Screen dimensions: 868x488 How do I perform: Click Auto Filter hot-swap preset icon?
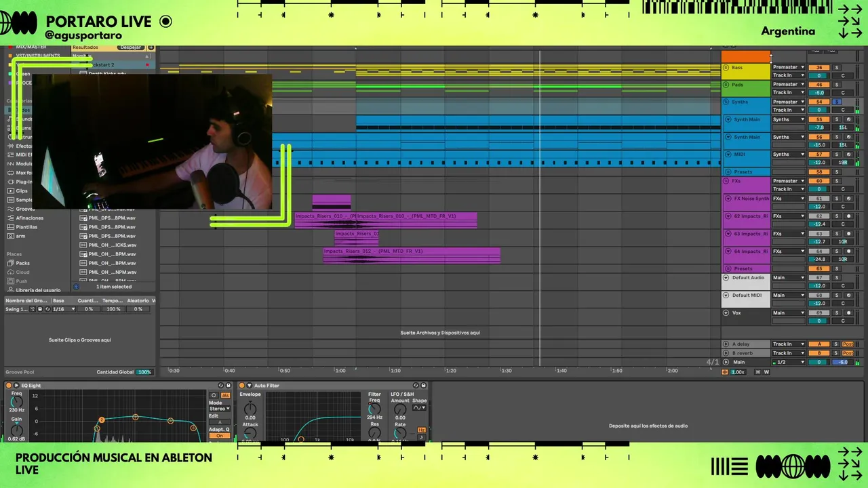coord(416,385)
